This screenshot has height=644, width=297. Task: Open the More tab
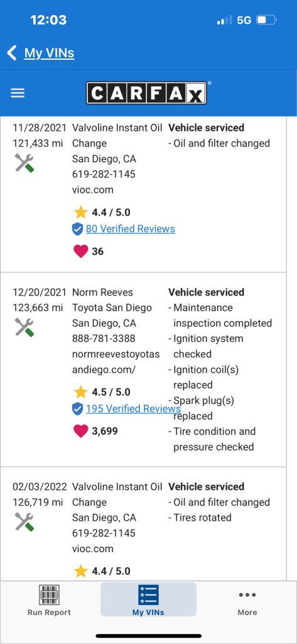[x=247, y=600]
